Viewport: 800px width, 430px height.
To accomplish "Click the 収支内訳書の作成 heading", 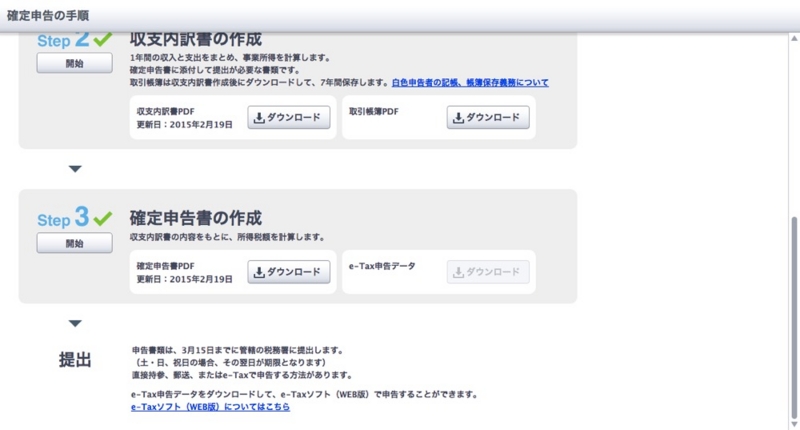I will 195,40.
